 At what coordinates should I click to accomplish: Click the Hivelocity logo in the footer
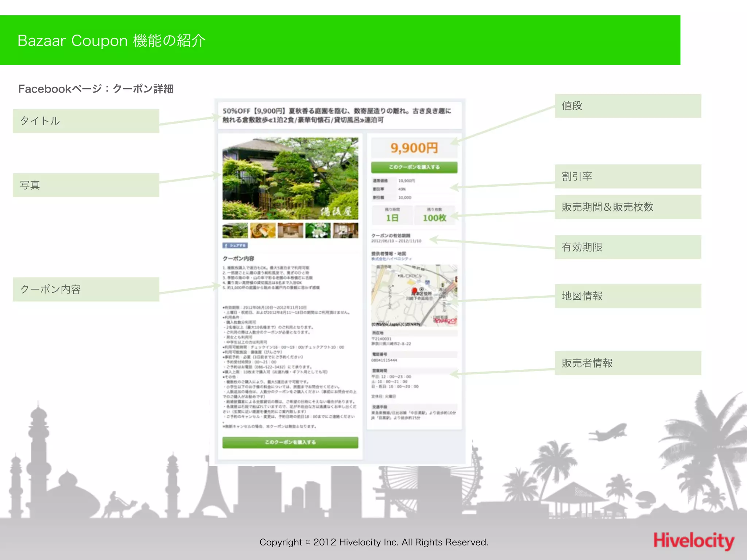(x=693, y=540)
